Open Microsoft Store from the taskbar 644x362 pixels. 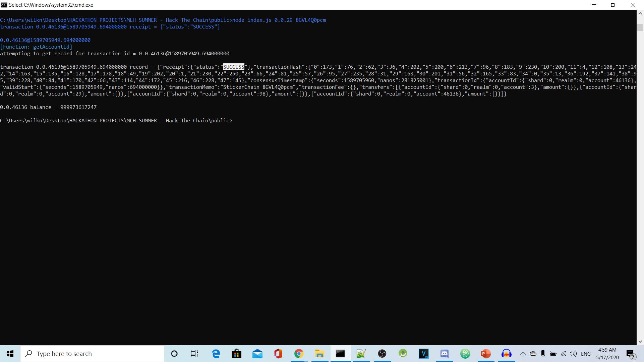(237, 354)
